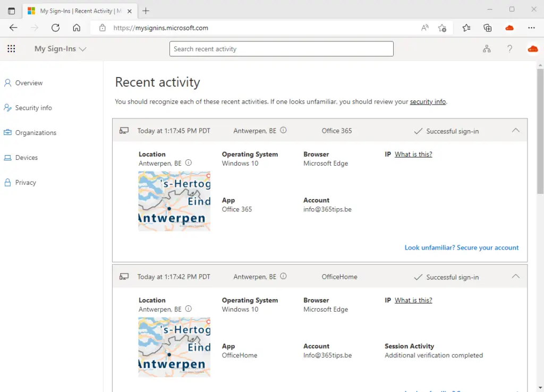Close the My Sign-Ins tab

tap(130, 11)
